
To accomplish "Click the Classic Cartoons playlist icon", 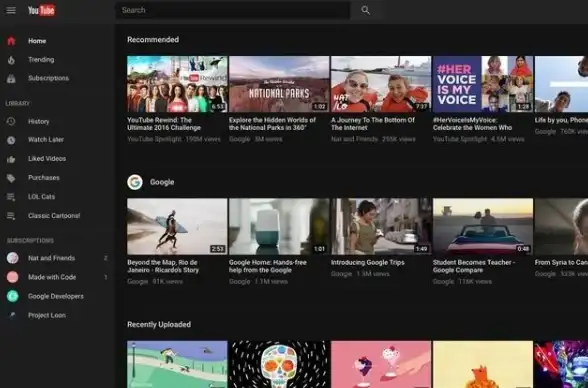I will [11, 216].
